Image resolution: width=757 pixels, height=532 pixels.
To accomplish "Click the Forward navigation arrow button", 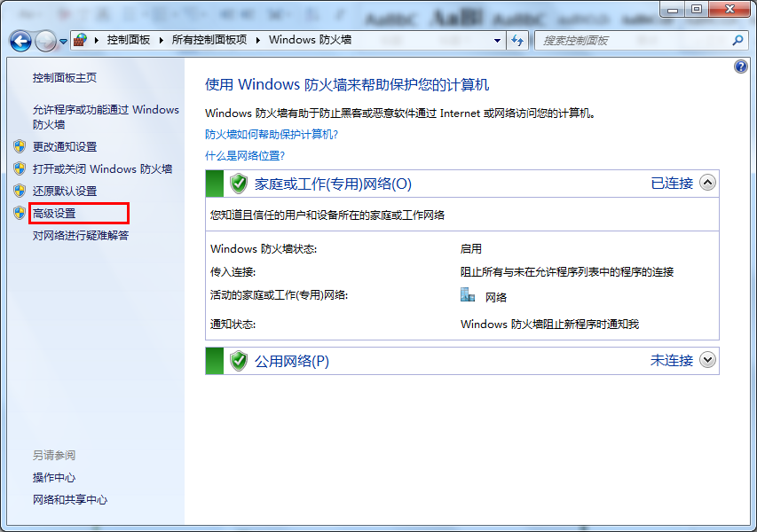I will 45,41.
